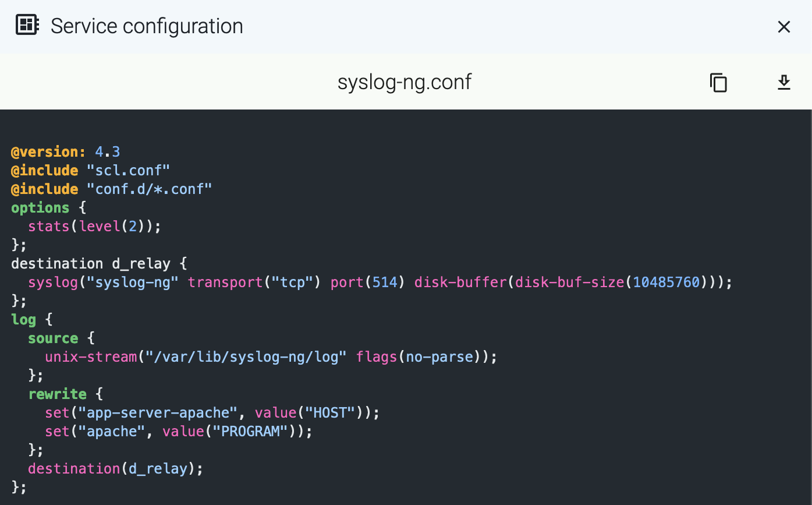Close the Service configuration dialog
The height and width of the screenshot is (505, 812).
click(x=784, y=27)
